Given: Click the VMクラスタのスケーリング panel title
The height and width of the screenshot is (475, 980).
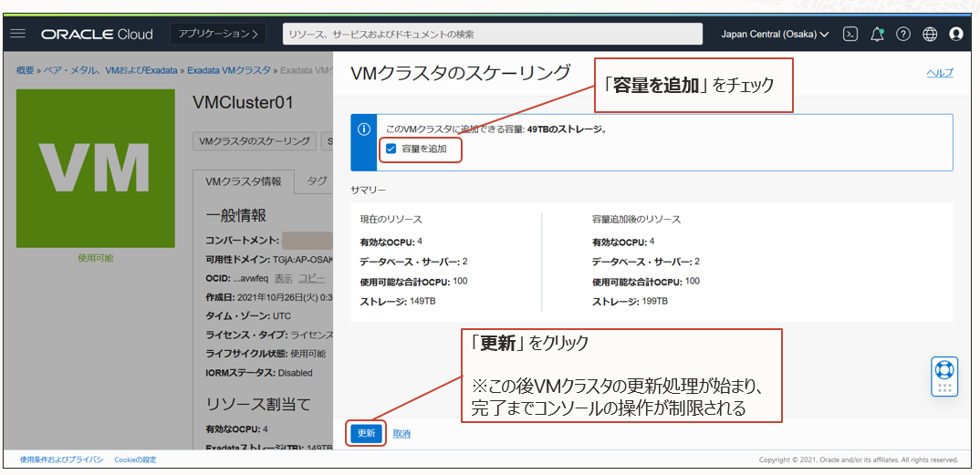Looking at the screenshot, I should click(460, 72).
